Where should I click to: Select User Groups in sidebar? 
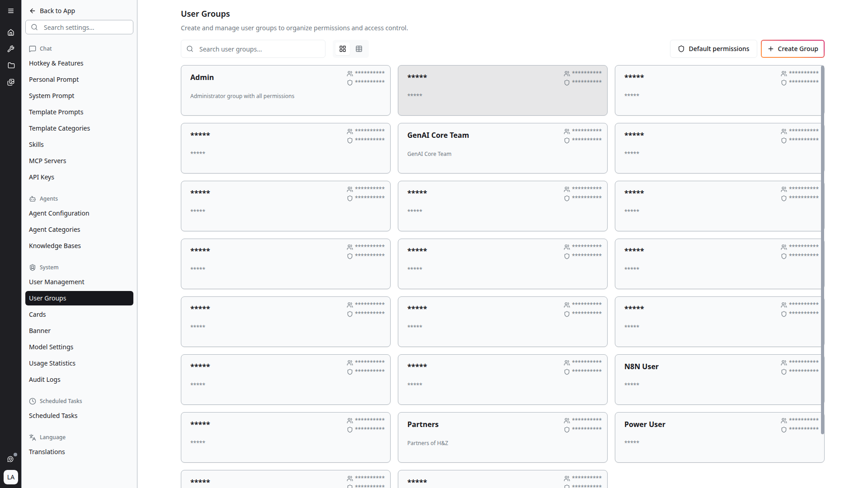[x=79, y=298]
